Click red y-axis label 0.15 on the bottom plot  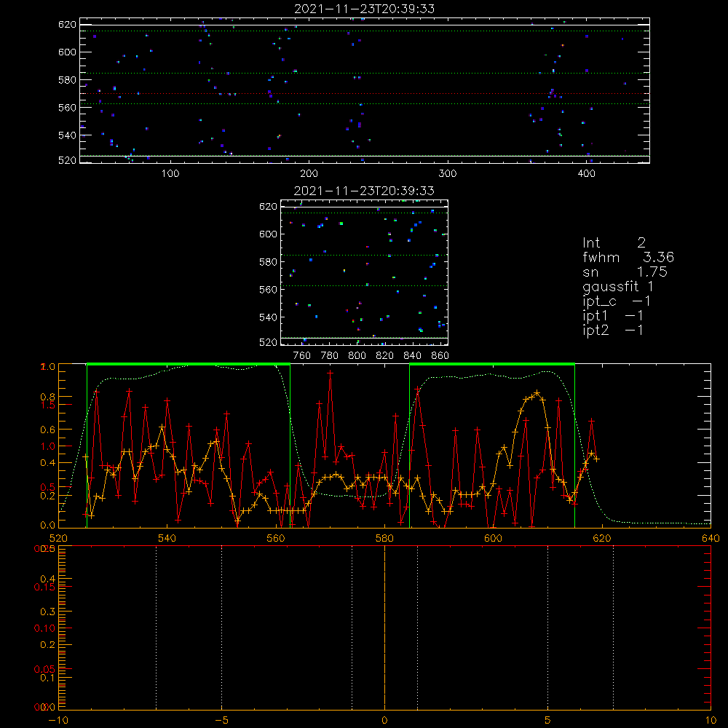[44, 587]
